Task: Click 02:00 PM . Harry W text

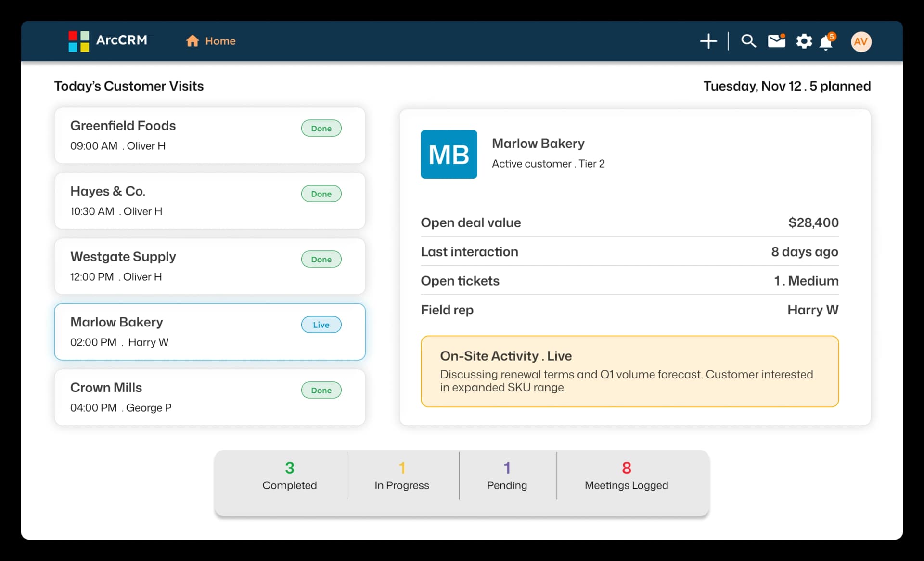Action: tap(119, 342)
